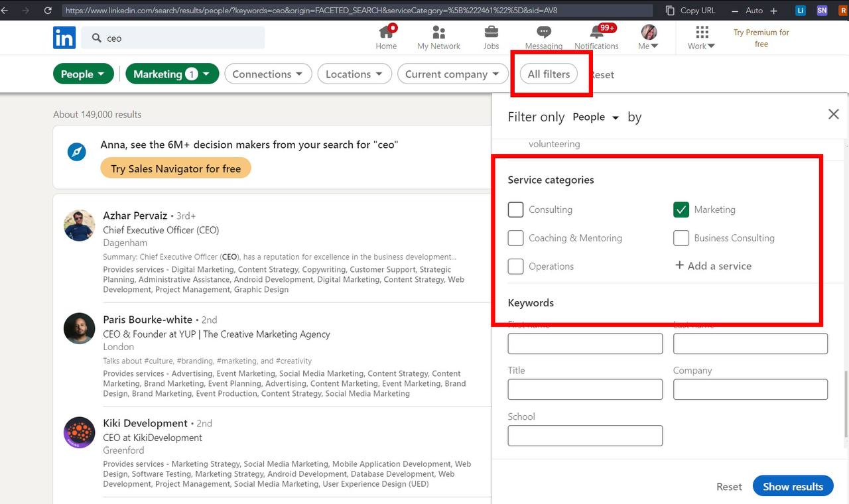This screenshot has width=849, height=504.
Task: Reload the page with refresh icon
Action: pyautogui.click(x=48, y=11)
